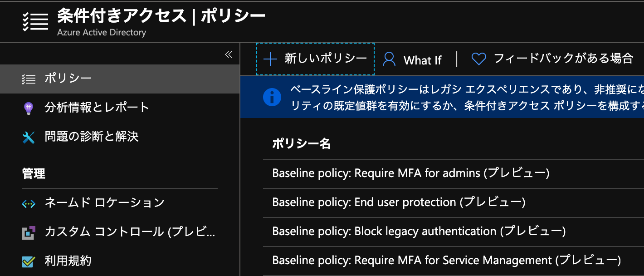Image resolution: width=644 pixels, height=276 pixels.
Task: Open 問題の診断と解決 via its wrench icon
Action: pyautogui.click(x=29, y=136)
